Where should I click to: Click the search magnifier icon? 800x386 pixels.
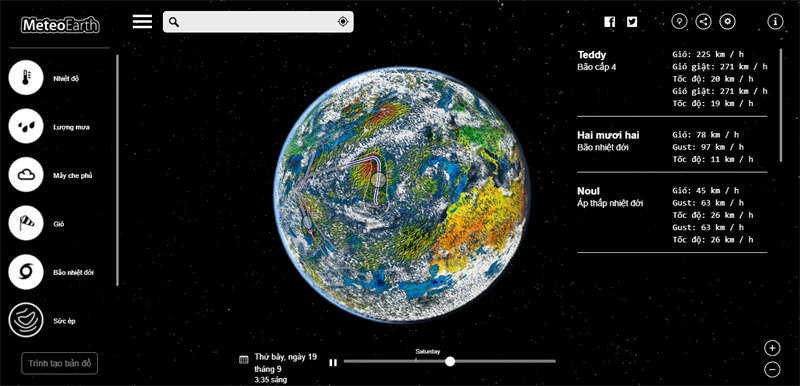coord(174,22)
